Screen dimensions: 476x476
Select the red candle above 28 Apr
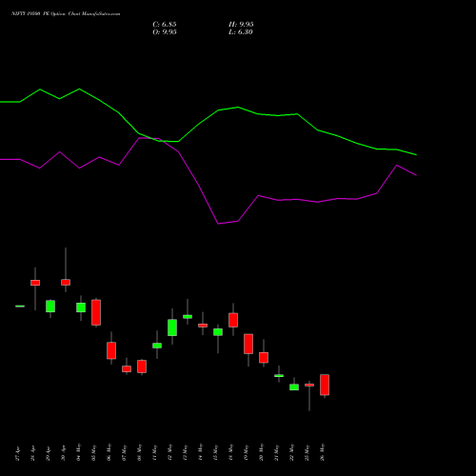tap(35, 283)
